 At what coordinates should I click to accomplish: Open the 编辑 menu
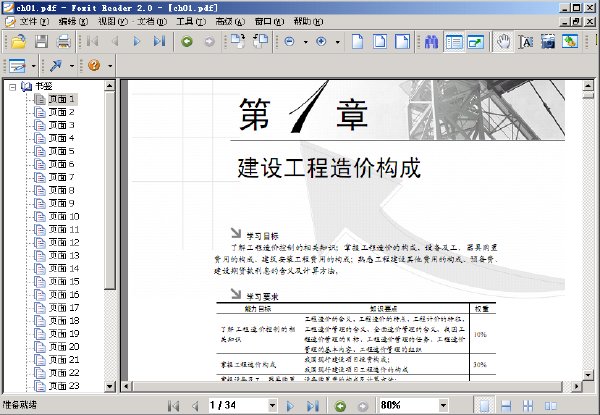(73, 21)
